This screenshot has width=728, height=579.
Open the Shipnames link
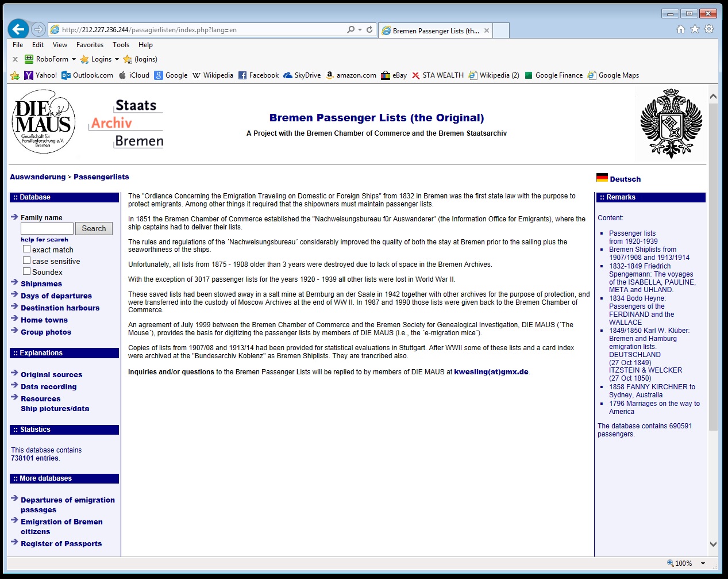pyautogui.click(x=41, y=284)
